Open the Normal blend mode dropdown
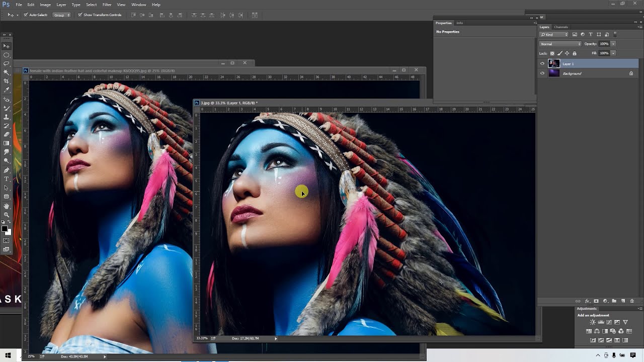Viewport: 644px width, 362px height. [560, 44]
